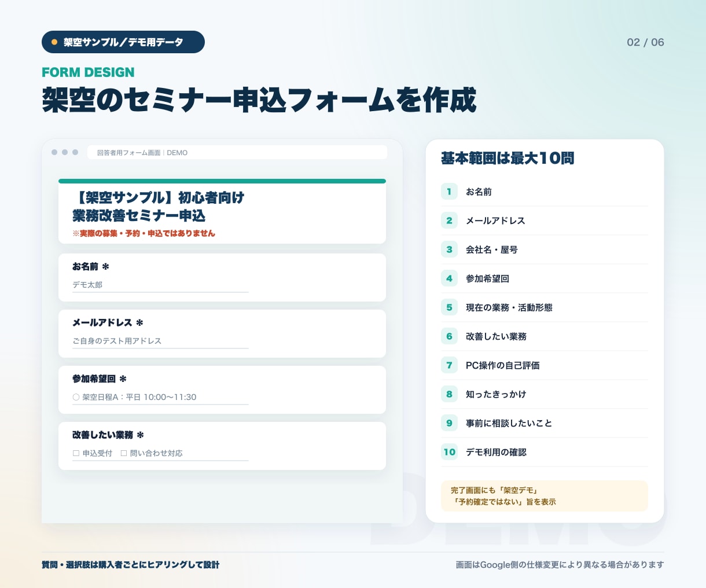Click number 9 badge beside 事前に相談したいこと
The height and width of the screenshot is (588, 706).
tap(449, 423)
